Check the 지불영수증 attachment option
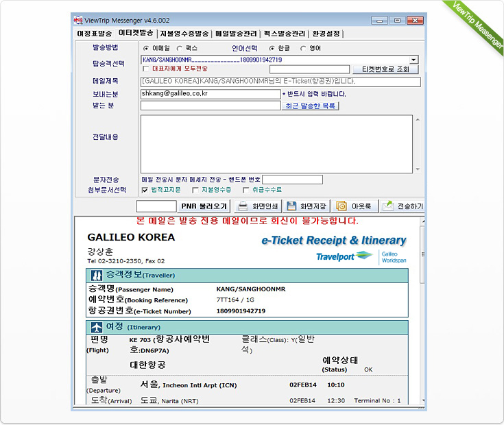This screenshot has width=504, height=425. [195, 190]
